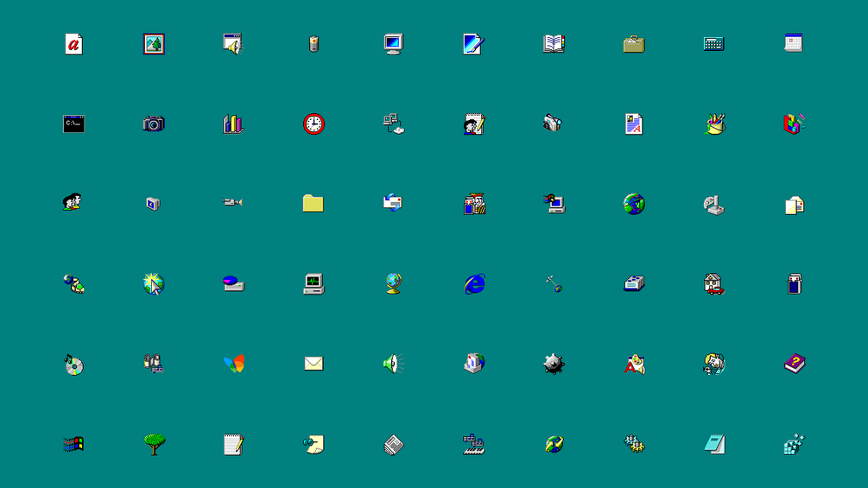Open the purple help book icon
The width and height of the screenshot is (868, 488).
click(x=795, y=364)
